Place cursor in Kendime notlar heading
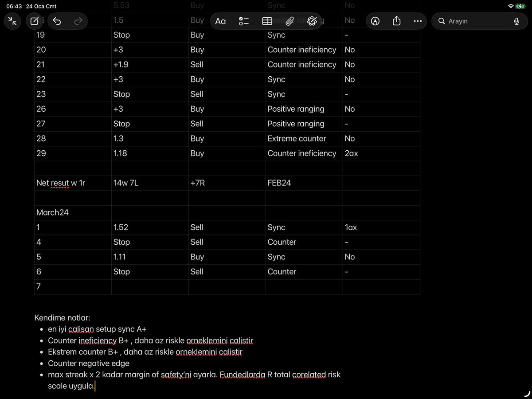Screen dimensions: 532x399 [x=63, y=318]
